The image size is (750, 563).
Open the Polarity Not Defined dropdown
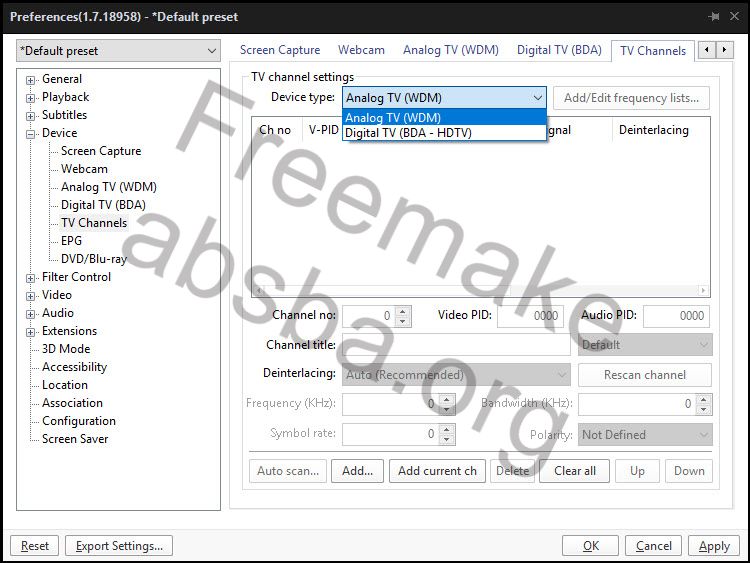pyautogui.click(x=645, y=435)
